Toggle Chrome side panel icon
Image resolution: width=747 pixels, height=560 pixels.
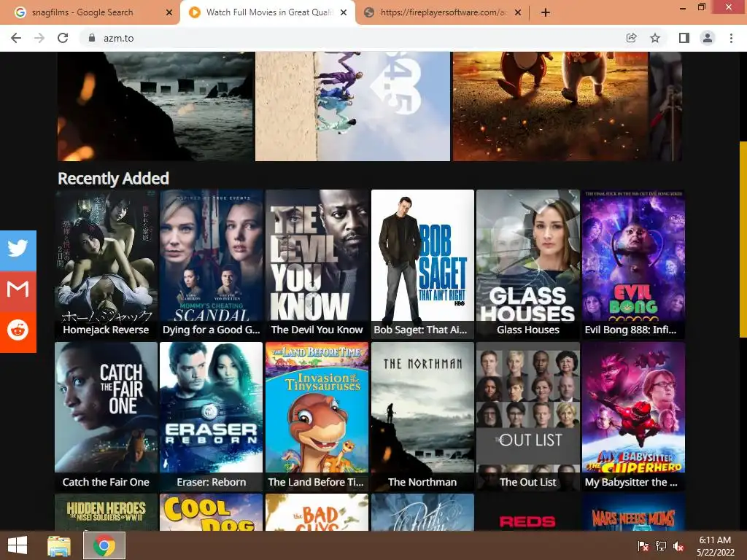pyautogui.click(x=684, y=38)
